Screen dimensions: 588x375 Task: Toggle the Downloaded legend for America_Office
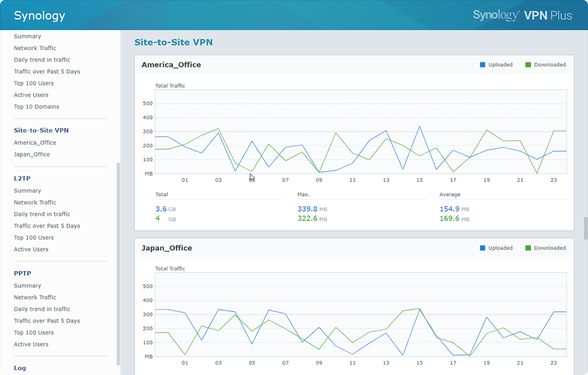545,65
